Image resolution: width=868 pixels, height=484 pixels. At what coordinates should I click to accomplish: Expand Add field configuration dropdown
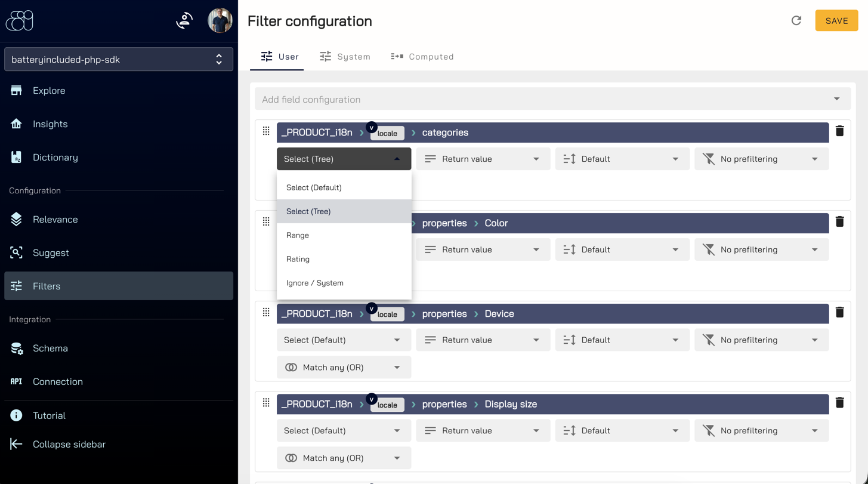coord(552,99)
